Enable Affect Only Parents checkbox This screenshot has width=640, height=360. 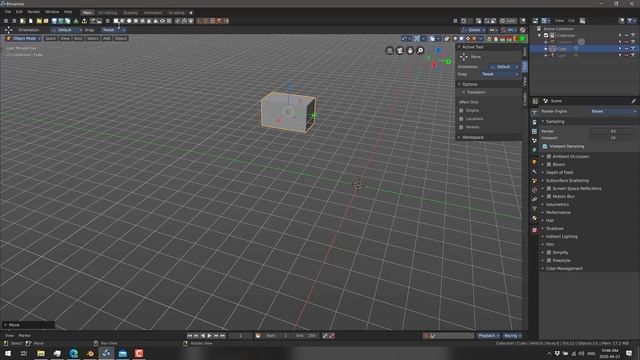point(461,127)
